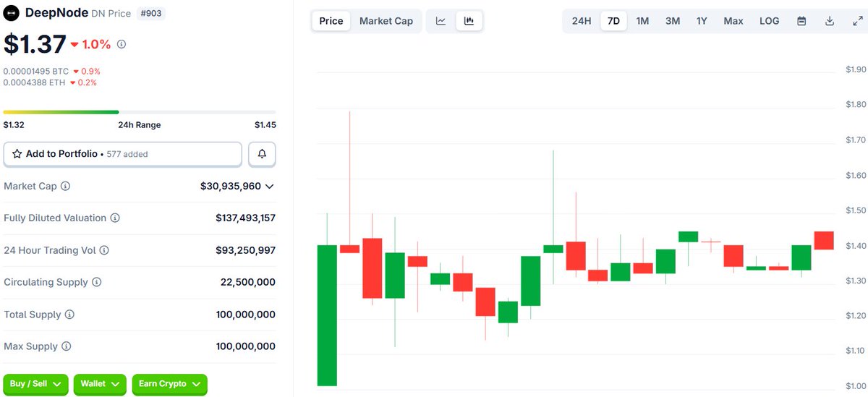
Task: Open the Wallet dropdown
Action: [x=100, y=384]
